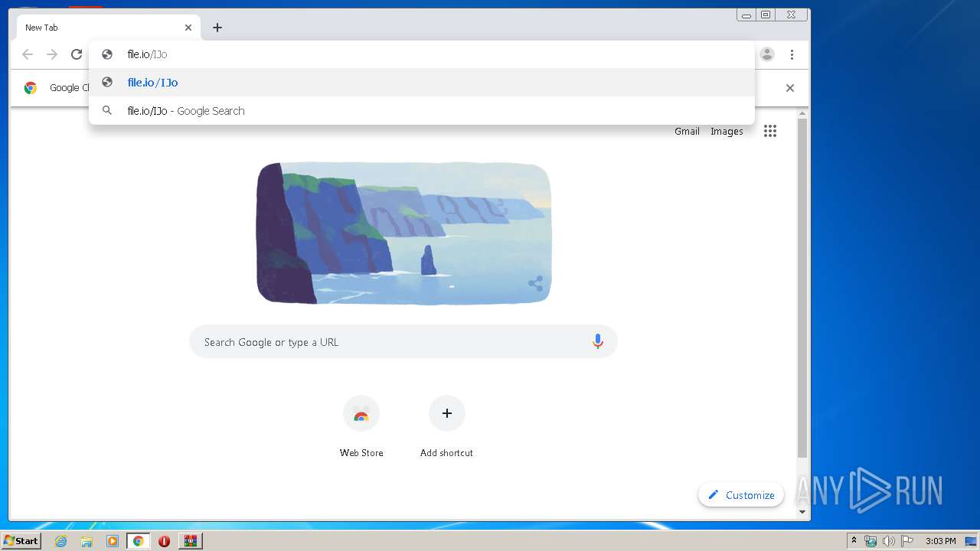Click the Customize button
Viewport: 980px width, 551px height.
[x=741, y=495]
